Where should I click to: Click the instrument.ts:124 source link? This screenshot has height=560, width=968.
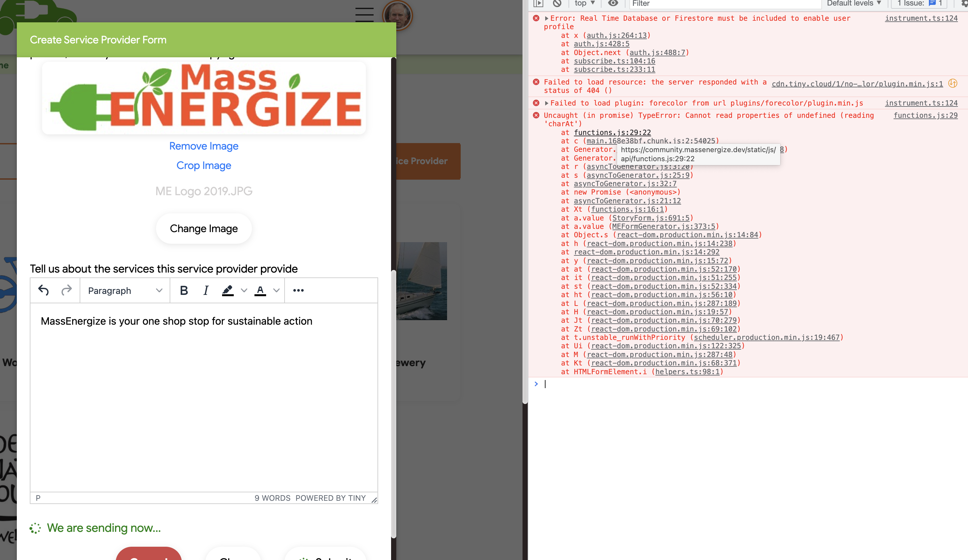[921, 18]
